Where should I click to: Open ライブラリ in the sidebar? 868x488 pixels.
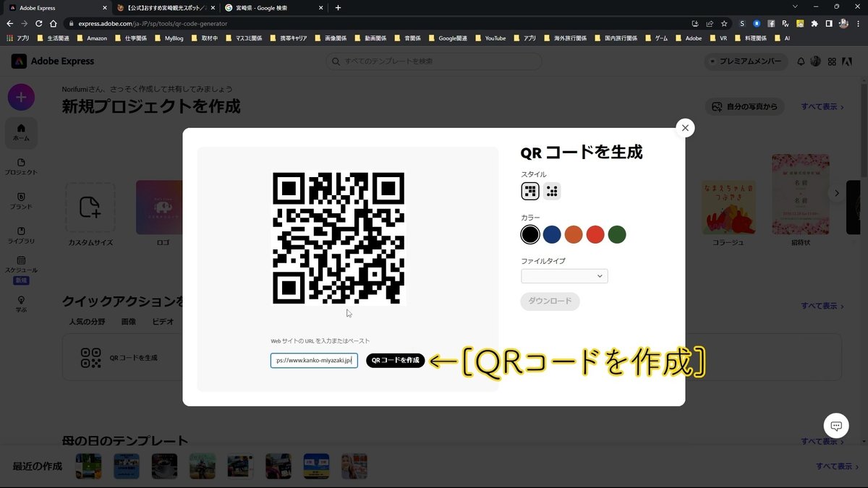[21, 235]
